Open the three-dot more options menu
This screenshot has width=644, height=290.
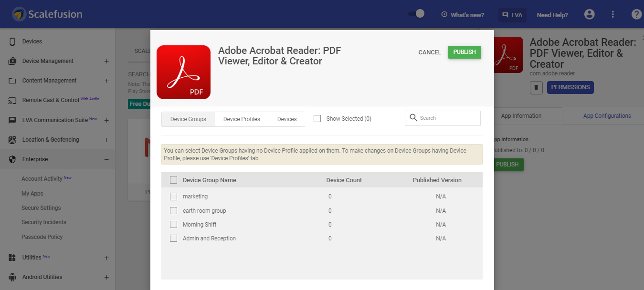coord(613,14)
